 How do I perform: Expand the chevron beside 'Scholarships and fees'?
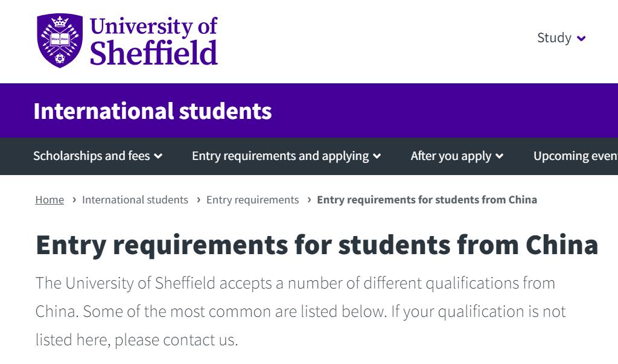click(x=158, y=156)
